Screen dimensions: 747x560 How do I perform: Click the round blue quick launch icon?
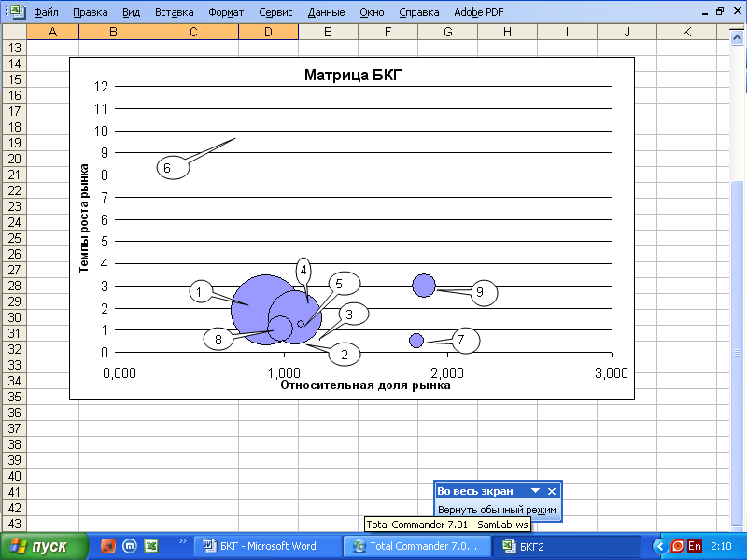(x=130, y=546)
